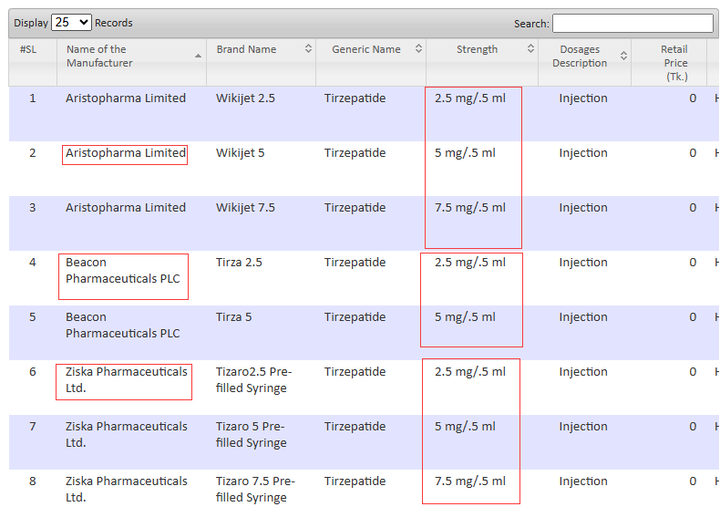Click Tirzepatide generic name in Tirza 2.5 row
Screen dimensions: 720x507
coord(355,262)
